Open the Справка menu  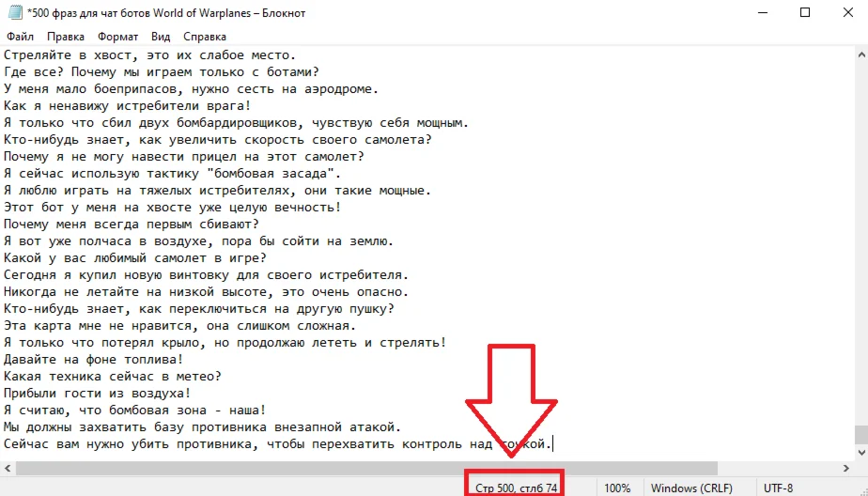point(204,37)
